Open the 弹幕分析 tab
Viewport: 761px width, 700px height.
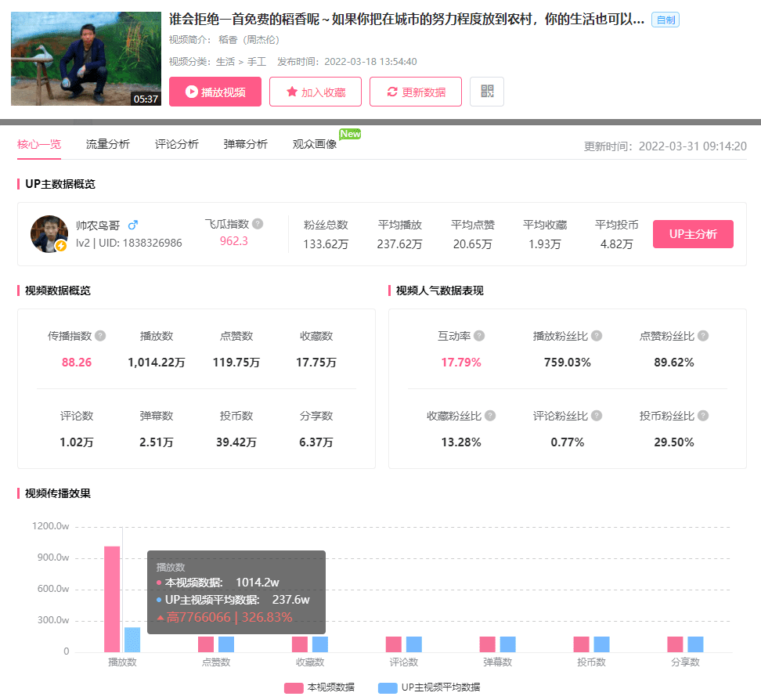(246, 144)
